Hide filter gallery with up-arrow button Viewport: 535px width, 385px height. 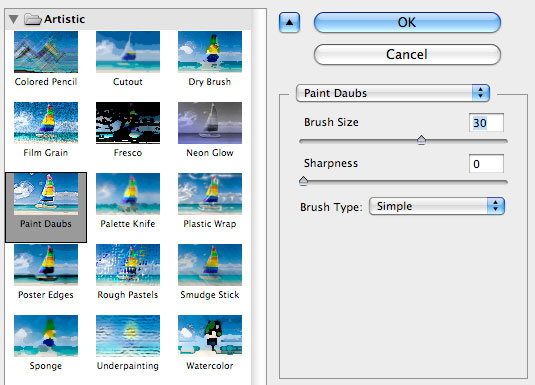[289, 23]
